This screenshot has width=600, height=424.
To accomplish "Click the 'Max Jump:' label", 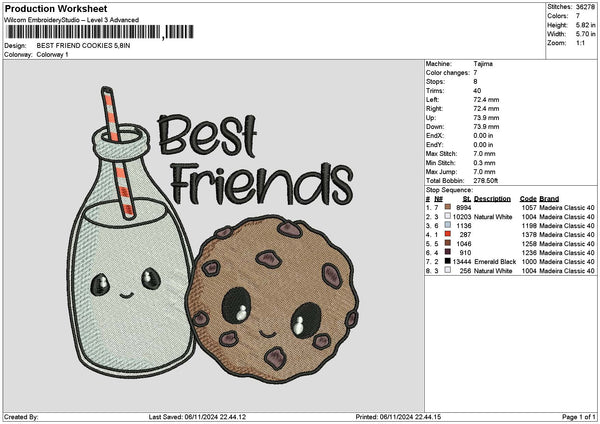I will (440, 172).
